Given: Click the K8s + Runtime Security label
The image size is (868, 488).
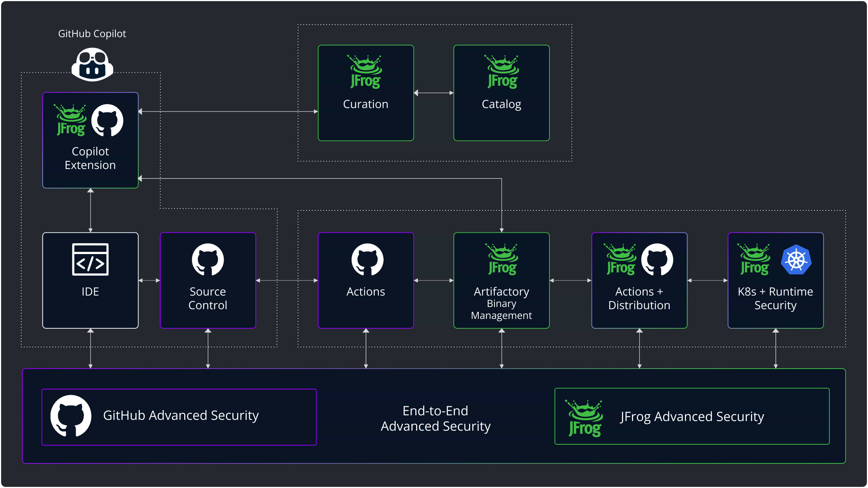Looking at the screenshot, I should pos(776,298).
